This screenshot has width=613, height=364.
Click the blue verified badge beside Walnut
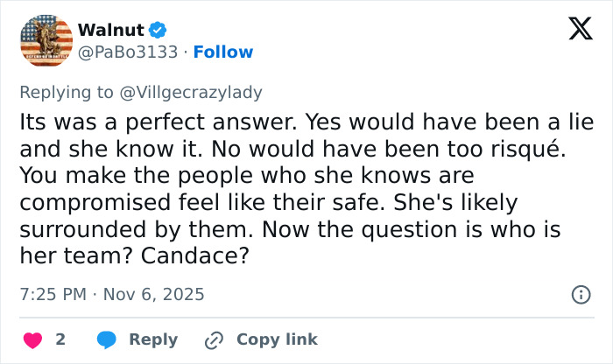pos(158,30)
